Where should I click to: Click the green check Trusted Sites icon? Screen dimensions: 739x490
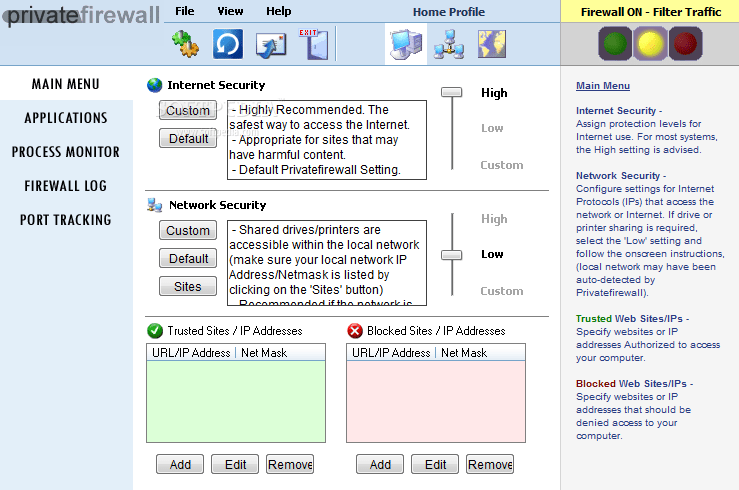155,331
